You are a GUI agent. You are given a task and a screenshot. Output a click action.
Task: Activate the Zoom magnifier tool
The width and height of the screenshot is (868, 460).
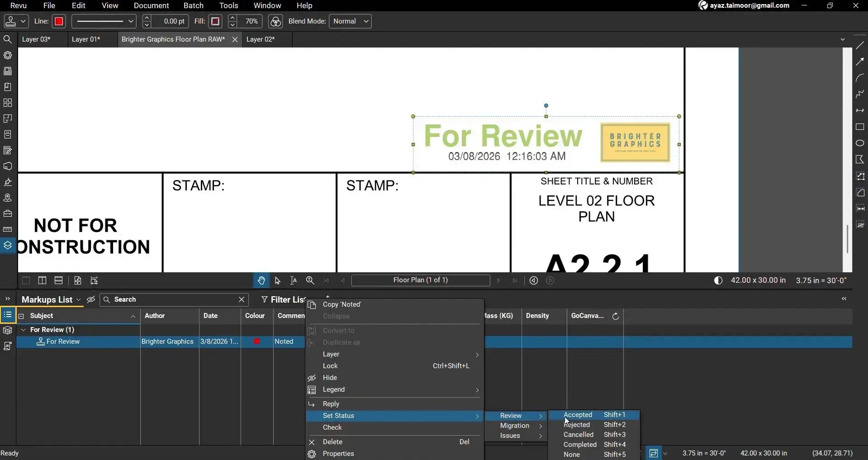tap(310, 280)
